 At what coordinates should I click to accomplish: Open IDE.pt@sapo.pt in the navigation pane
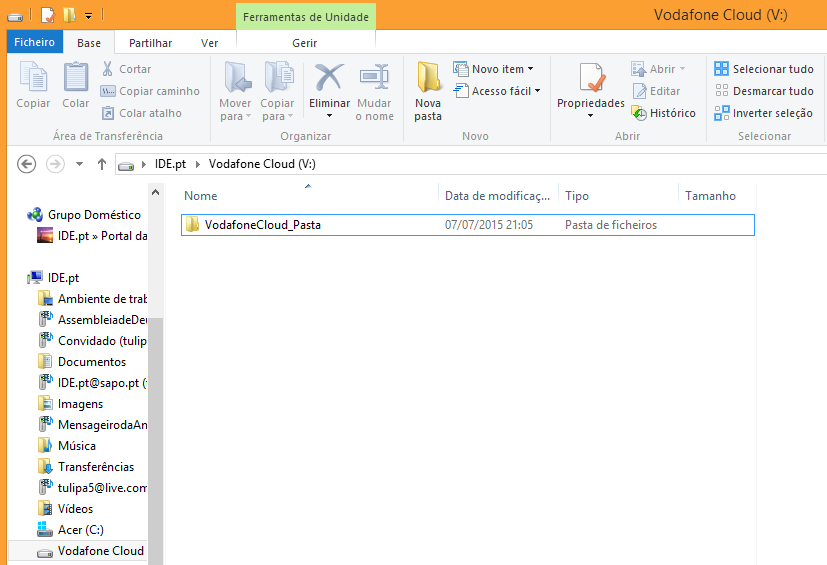click(93, 383)
